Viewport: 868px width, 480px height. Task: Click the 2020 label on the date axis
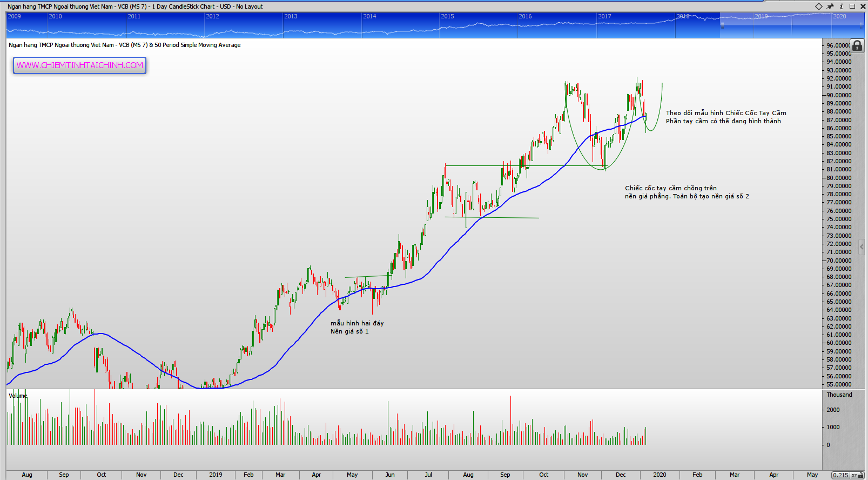point(660,475)
